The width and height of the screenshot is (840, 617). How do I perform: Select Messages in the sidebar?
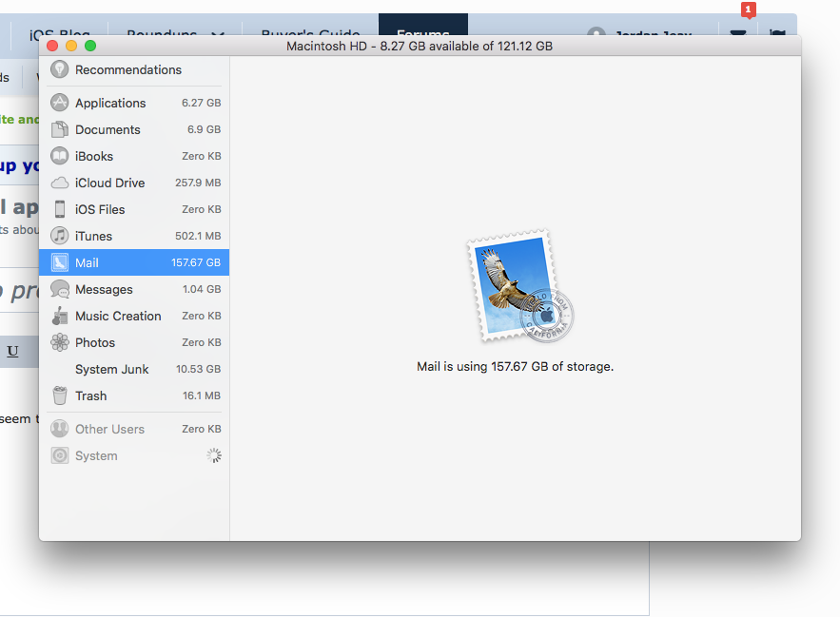pos(134,289)
